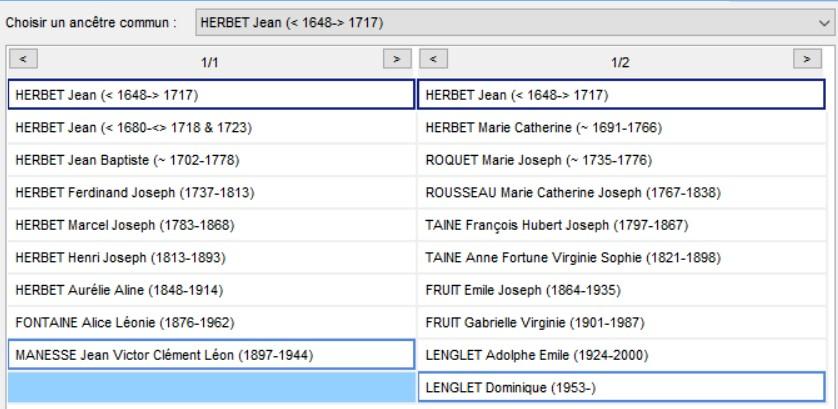Select HERBET Jean (< 1648-> 1717) in left column

(x=212, y=95)
